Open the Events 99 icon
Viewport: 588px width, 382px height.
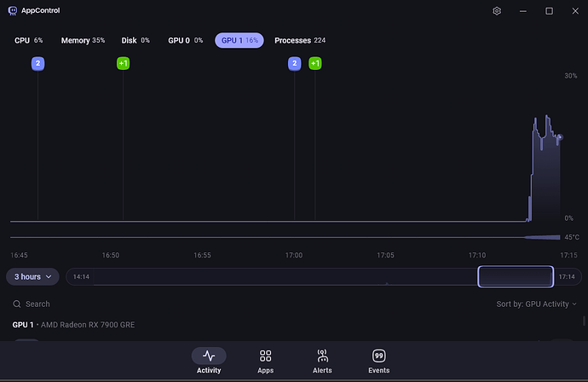tap(378, 356)
